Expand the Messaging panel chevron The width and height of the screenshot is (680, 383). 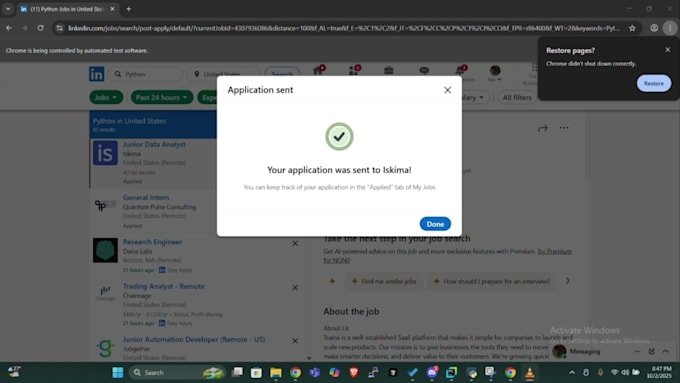tap(666, 351)
